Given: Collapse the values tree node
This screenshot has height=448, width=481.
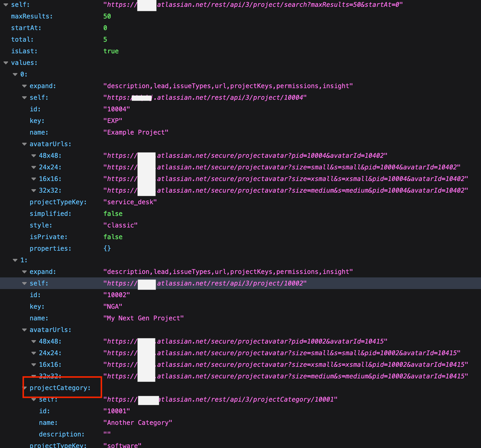Looking at the screenshot, I should click(x=5, y=63).
